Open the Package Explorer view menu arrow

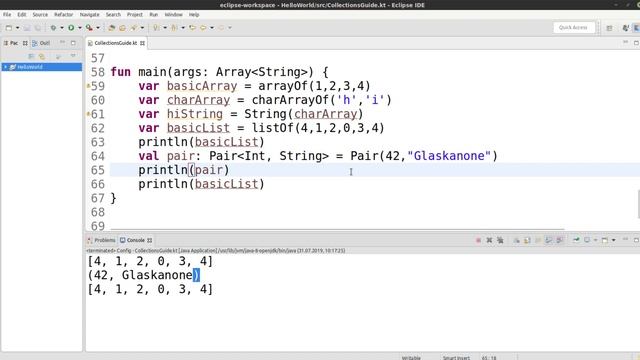[x=73, y=56]
